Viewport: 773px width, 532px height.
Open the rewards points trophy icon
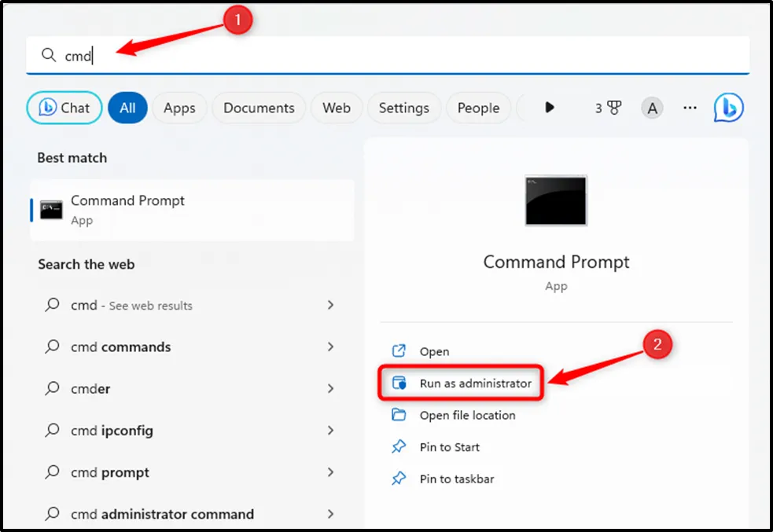[x=613, y=108]
